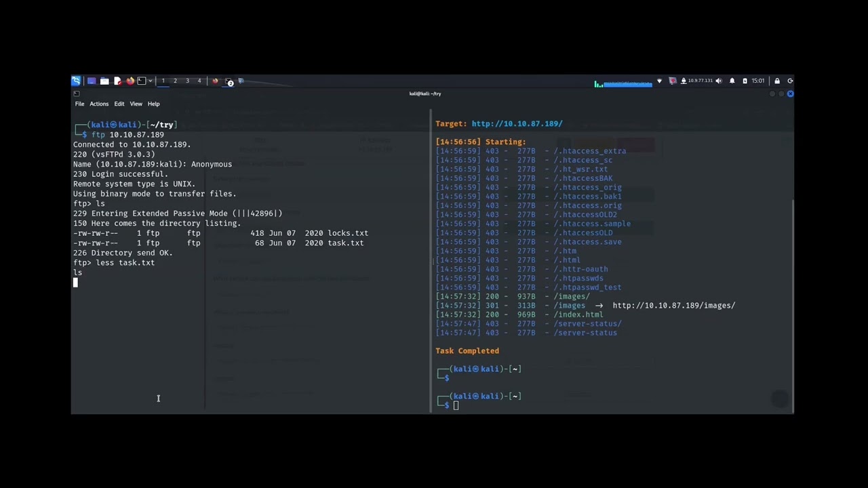Click the '230 Login successful.' line

pyautogui.click(x=121, y=174)
